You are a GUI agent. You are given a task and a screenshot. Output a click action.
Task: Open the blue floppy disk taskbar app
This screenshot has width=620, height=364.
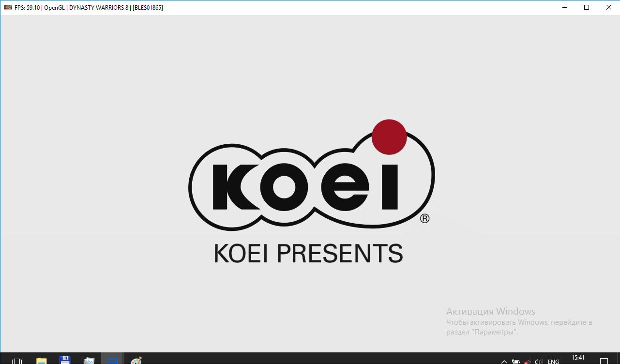[x=65, y=361]
